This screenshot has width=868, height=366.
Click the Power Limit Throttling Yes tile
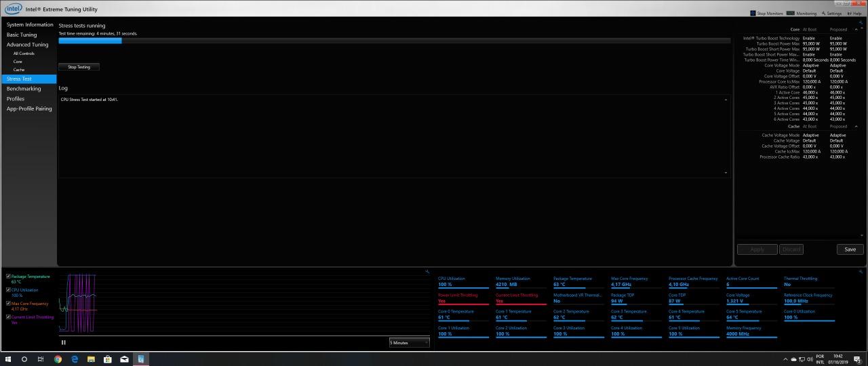pyautogui.click(x=463, y=298)
